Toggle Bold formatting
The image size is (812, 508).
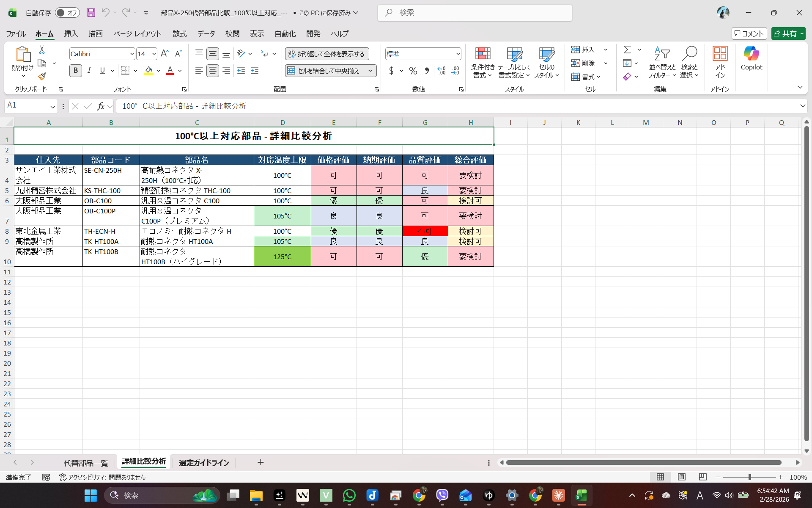[x=76, y=71]
